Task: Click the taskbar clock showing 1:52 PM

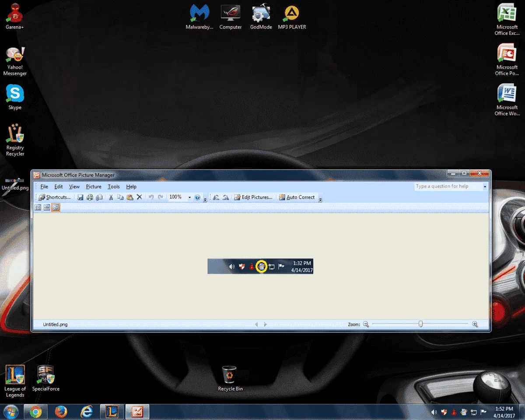Action: point(504,412)
